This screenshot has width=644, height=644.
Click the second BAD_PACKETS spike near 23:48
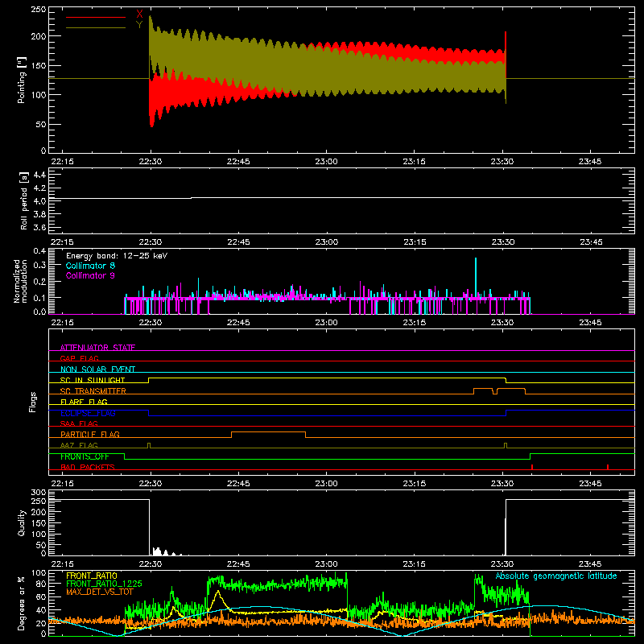coord(608,467)
